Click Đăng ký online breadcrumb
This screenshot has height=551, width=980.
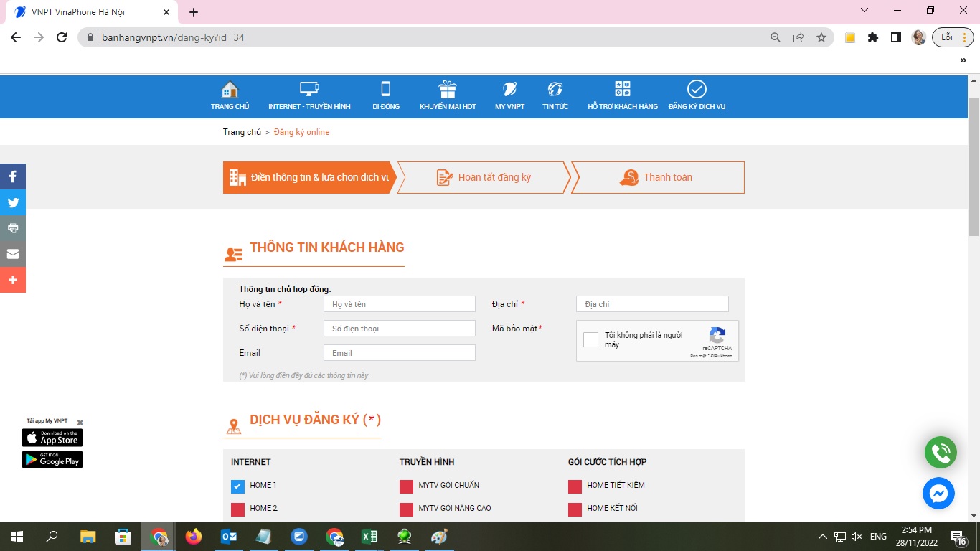tap(301, 132)
